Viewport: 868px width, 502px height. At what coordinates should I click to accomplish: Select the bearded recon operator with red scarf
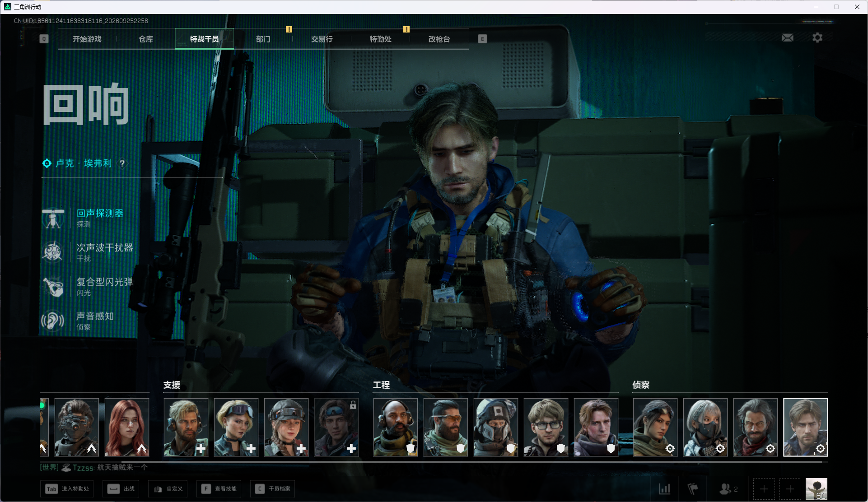click(x=756, y=427)
